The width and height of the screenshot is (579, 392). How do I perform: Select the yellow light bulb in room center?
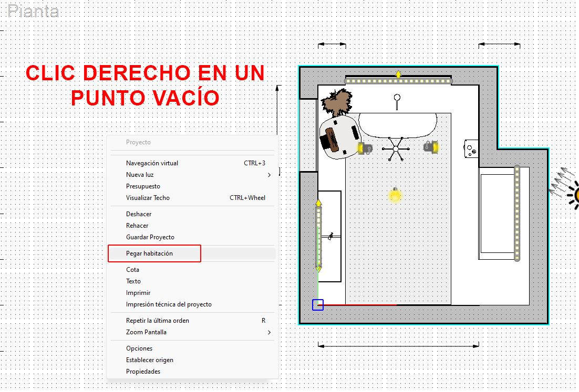pyautogui.click(x=395, y=195)
